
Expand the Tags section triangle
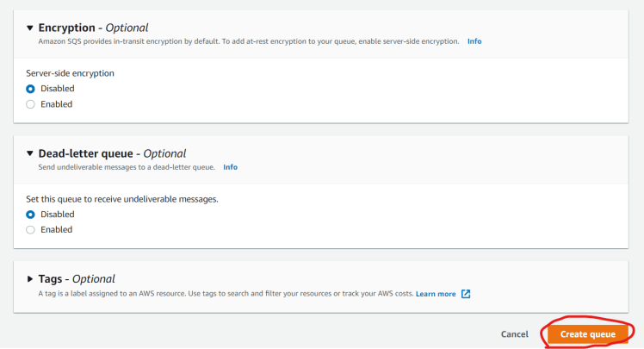(x=29, y=278)
